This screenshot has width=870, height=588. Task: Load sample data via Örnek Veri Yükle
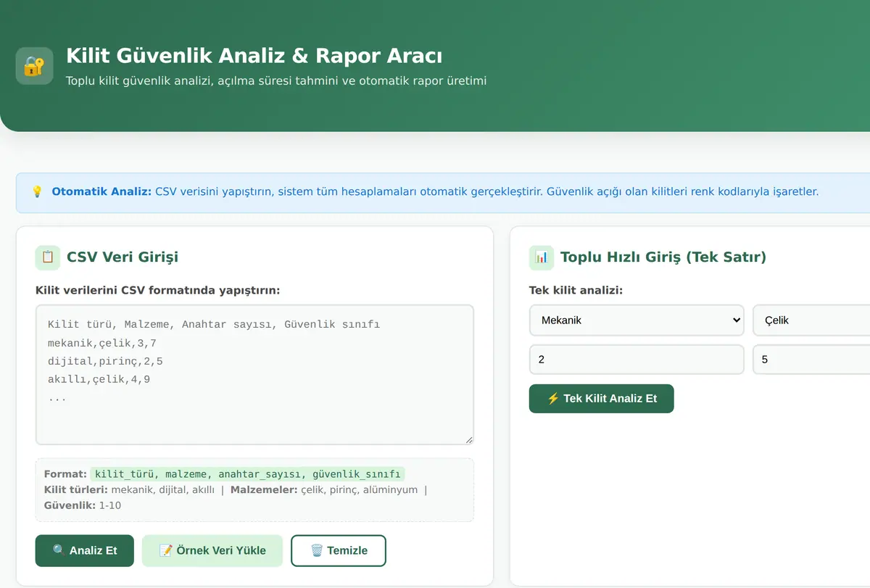(212, 550)
